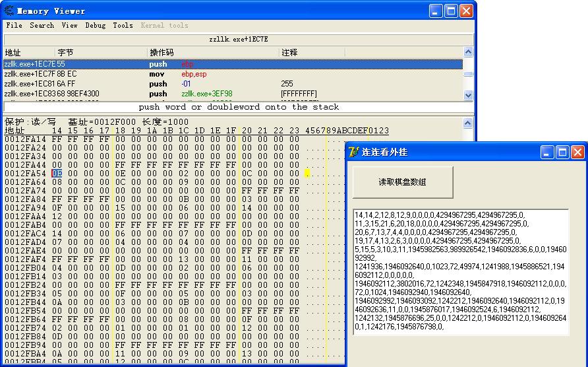The height and width of the screenshot is (367, 588).
Task: Click the 注释 column header
Action: (x=312, y=53)
